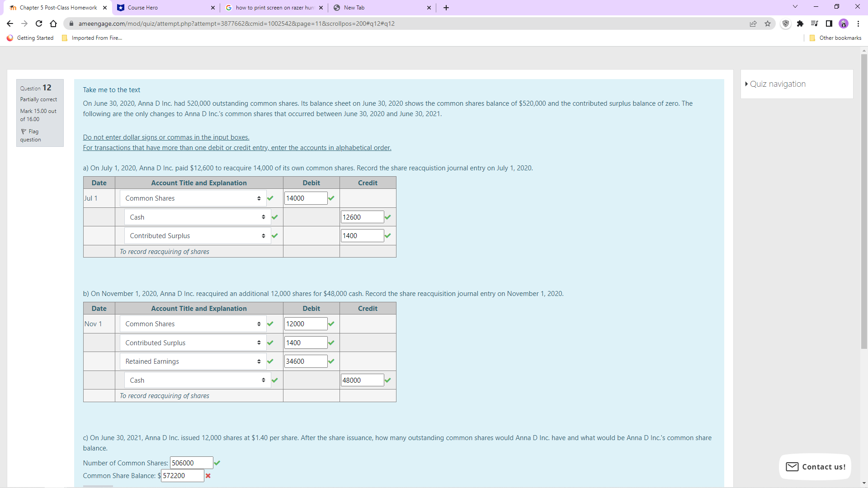Click the Contact us! button

click(815, 467)
